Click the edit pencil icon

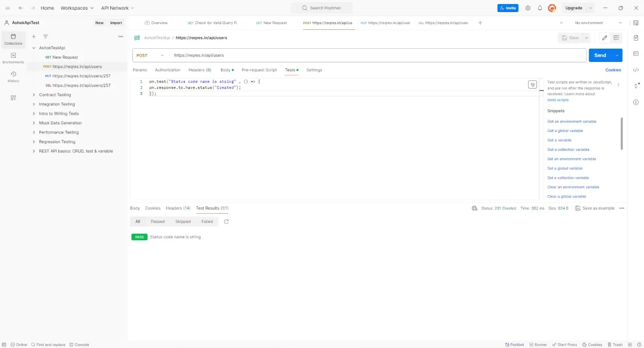click(x=605, y=38)
